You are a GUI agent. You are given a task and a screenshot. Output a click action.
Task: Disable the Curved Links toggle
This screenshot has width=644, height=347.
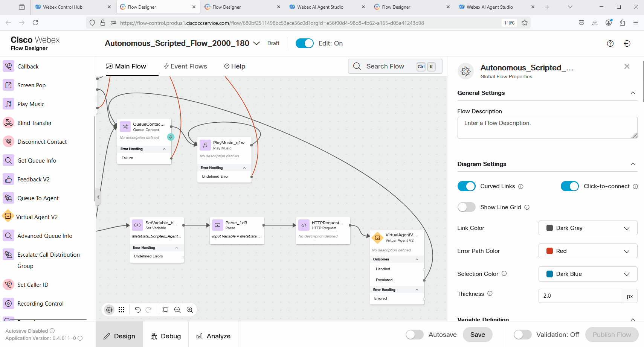(466, 186)
